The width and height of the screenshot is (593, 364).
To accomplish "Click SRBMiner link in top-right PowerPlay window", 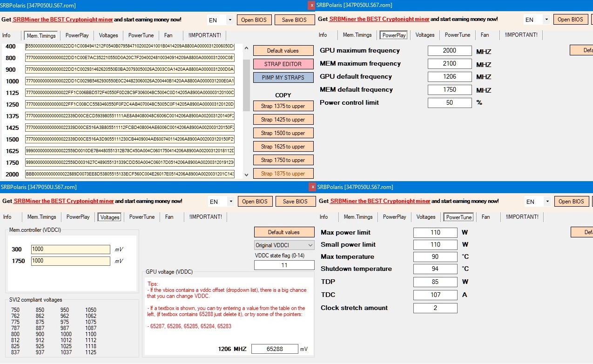I will (379, 20).
